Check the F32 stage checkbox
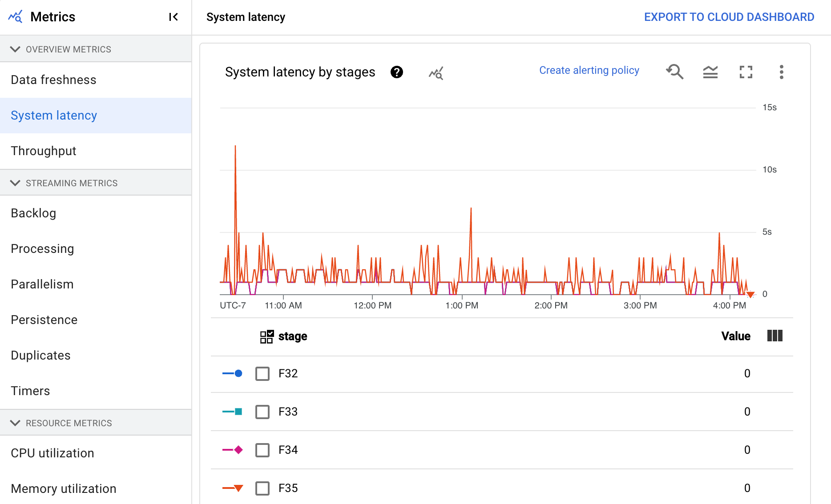Screen dimensions: 831x504 (262, 373)
